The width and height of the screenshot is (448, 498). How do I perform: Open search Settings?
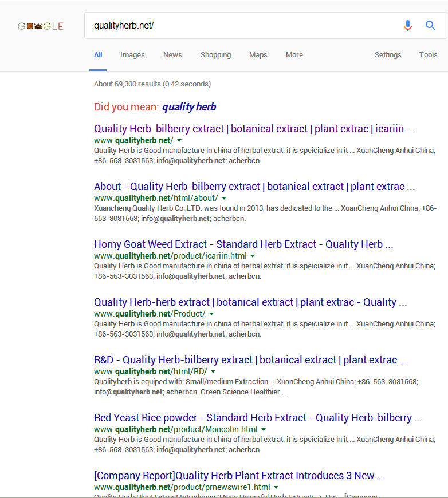pos(388,54)
